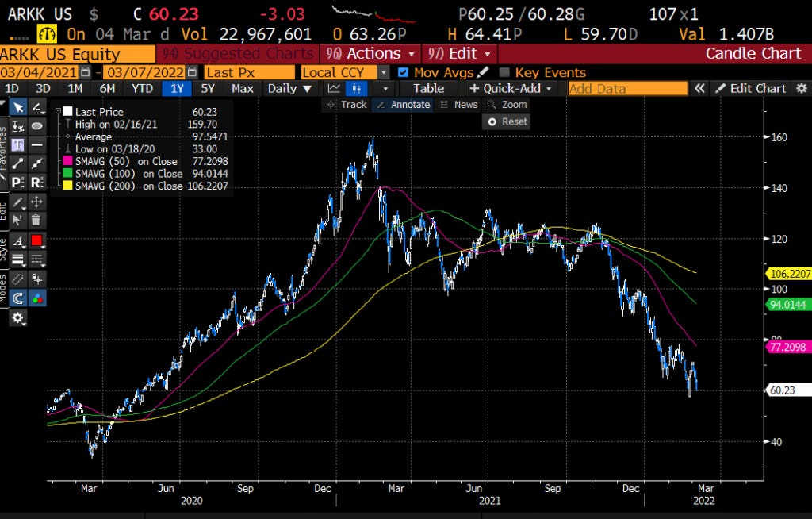
Task: Switch to candle chart type icon
Action: (x=356, y=89)
